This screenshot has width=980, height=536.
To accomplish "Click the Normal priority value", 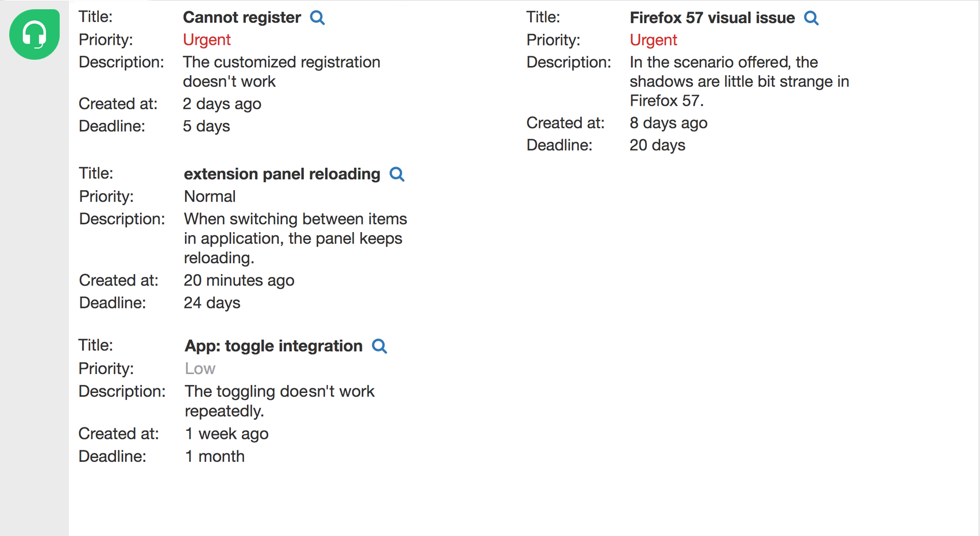I will pyautogui.click(x=210, y=196).
